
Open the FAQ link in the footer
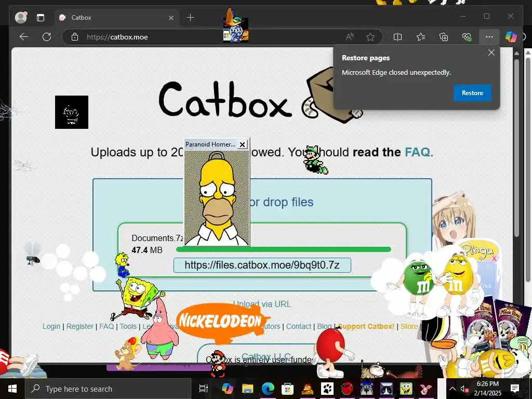pyautogui.click(x=107, y=326)
